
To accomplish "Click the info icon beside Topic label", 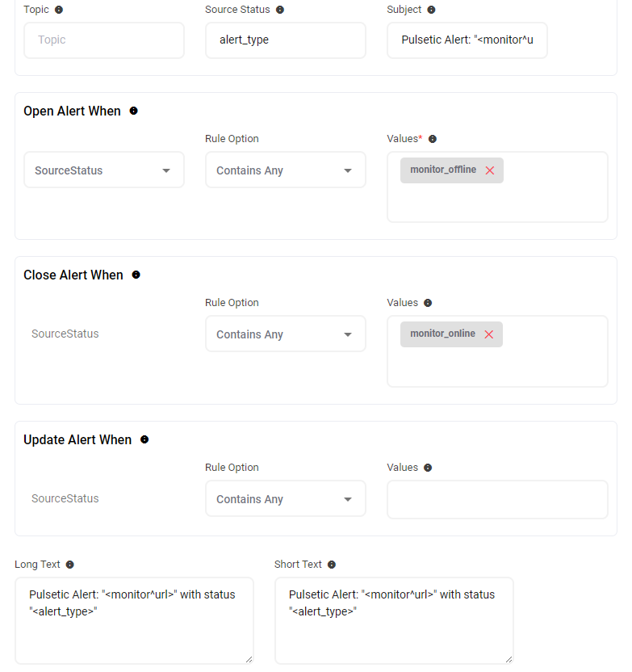I will click(x=59, y=10).
